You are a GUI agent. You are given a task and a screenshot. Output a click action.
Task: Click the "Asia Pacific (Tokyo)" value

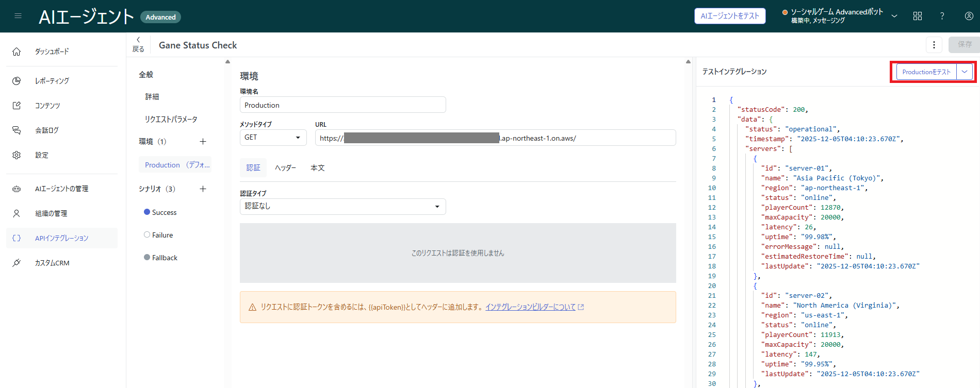(x=837, y=178)
